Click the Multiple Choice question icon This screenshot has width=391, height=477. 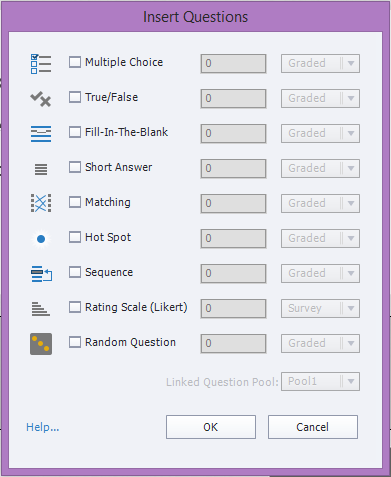click(x=41, y=64)
